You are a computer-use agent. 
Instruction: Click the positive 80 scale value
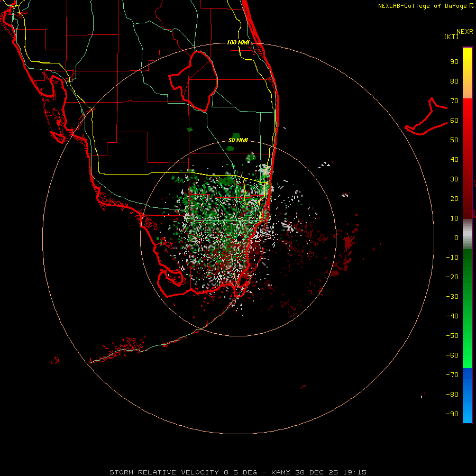454,81
